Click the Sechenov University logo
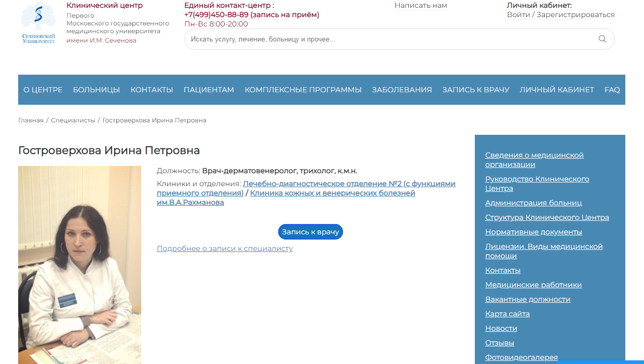The width and height of the screenshot is (644, 364). tap(38, 23)
